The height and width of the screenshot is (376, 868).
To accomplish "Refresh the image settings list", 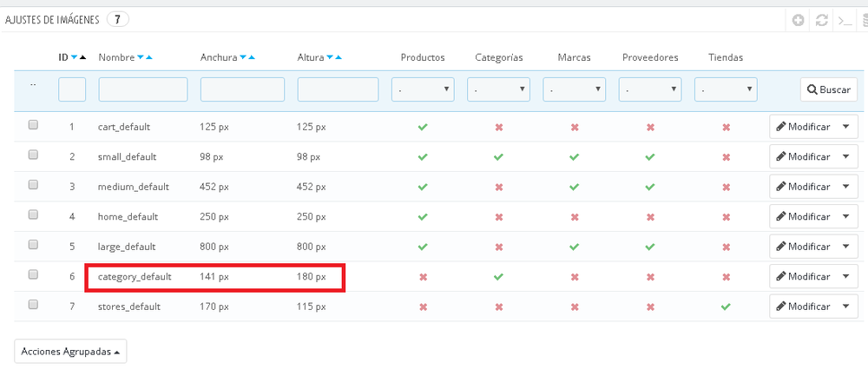I will [x=821, y=21].
